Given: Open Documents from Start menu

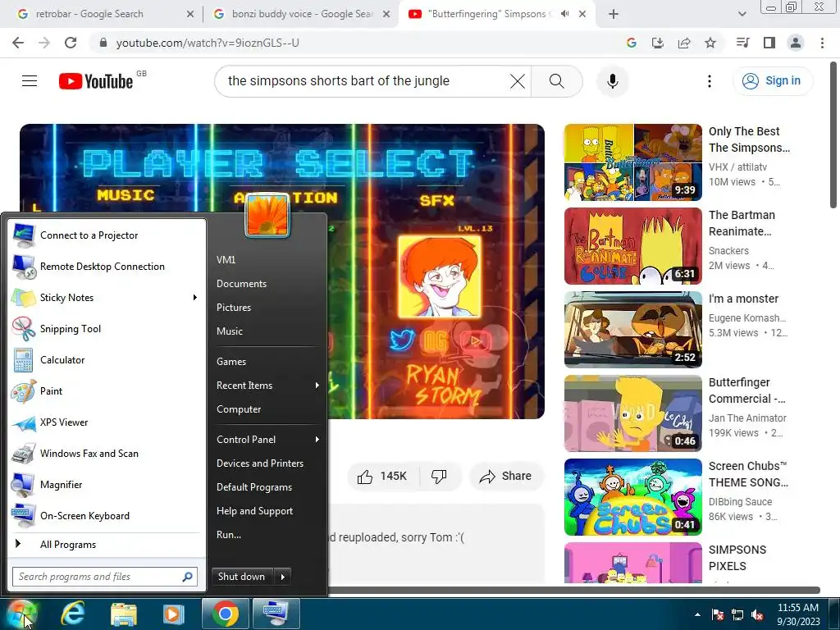Looking at the screenshot, I should click(x=241, y=283).
